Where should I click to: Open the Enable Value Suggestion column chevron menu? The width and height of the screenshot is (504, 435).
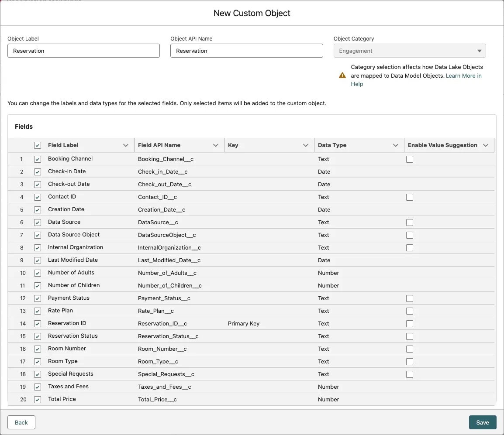tap(486, 145)
